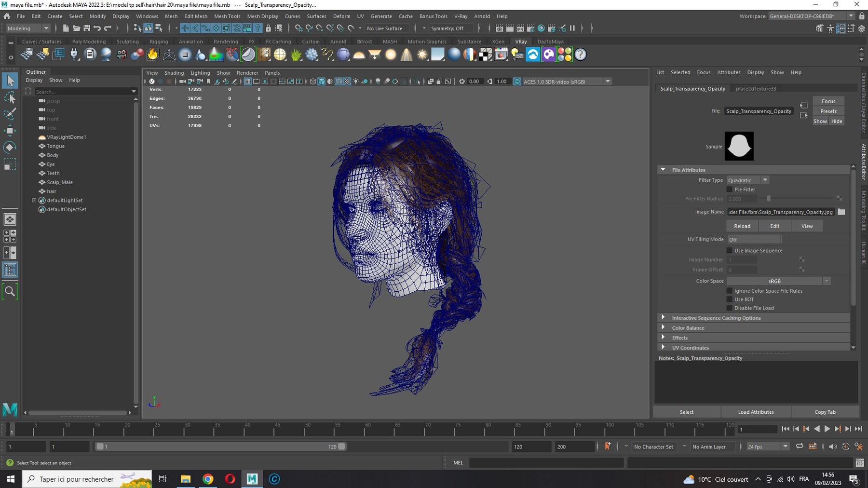Expand the defaultLightSet node in Outliner
Image resolution: width=868 pixels, height=488 pixels.
(x=34, y=200)
